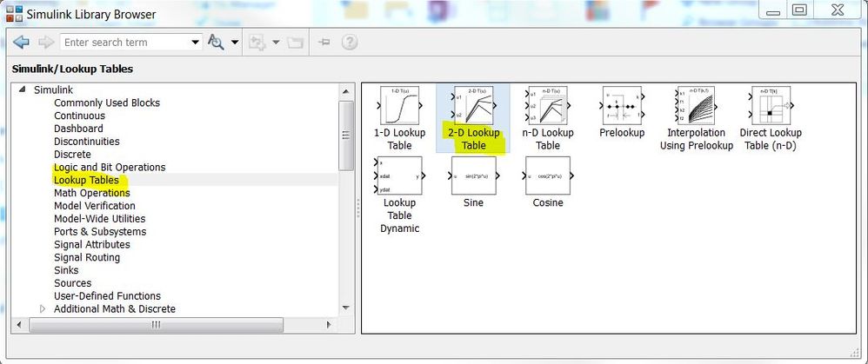
Task: Select the Math Operations library
Action: tap(92, 193)
